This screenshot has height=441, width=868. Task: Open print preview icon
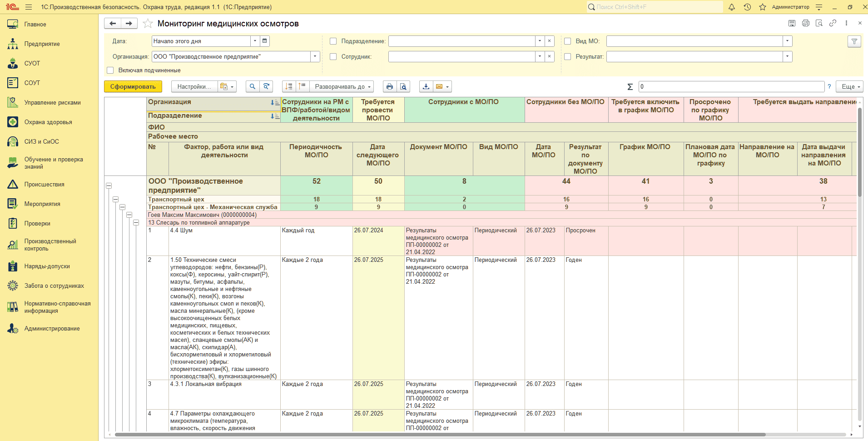tap(403, 86)
